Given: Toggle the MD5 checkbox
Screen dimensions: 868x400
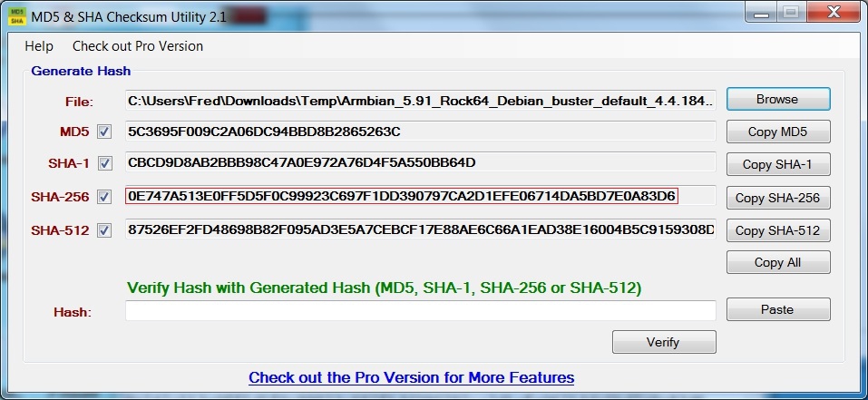Looking at the screenshot, I should click(104, 132).
